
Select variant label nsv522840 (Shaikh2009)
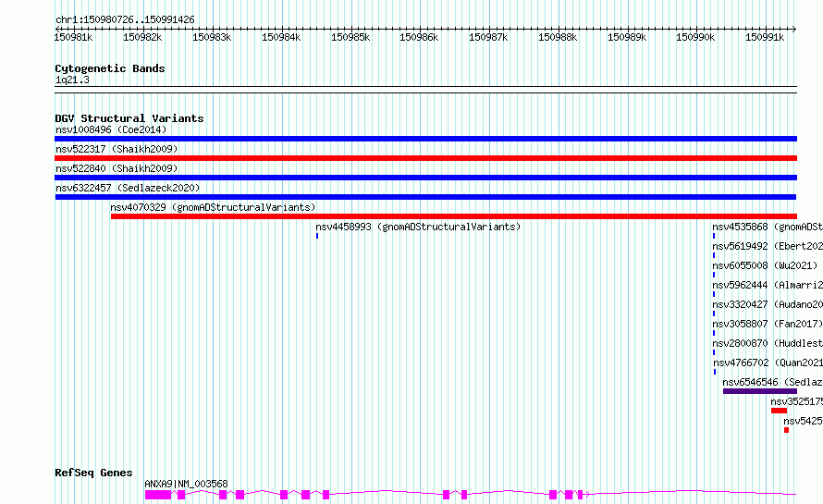point(117,168)
